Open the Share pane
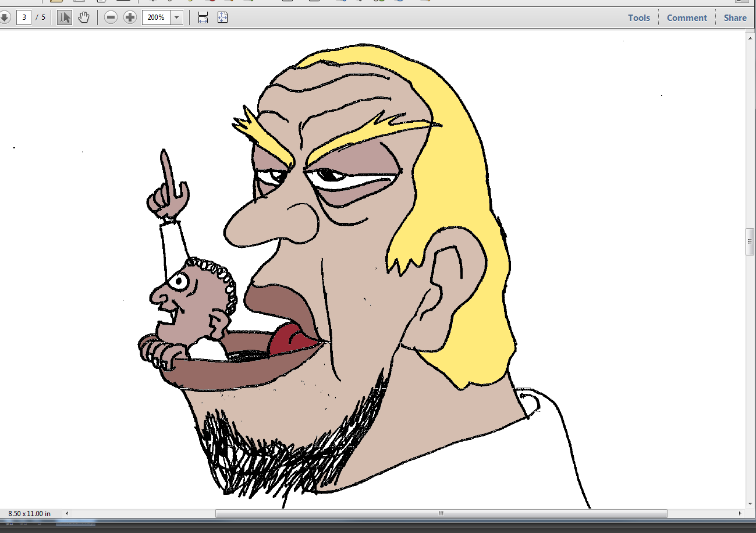Viewport: 756px width, 533px height. (x=735, y=17)
